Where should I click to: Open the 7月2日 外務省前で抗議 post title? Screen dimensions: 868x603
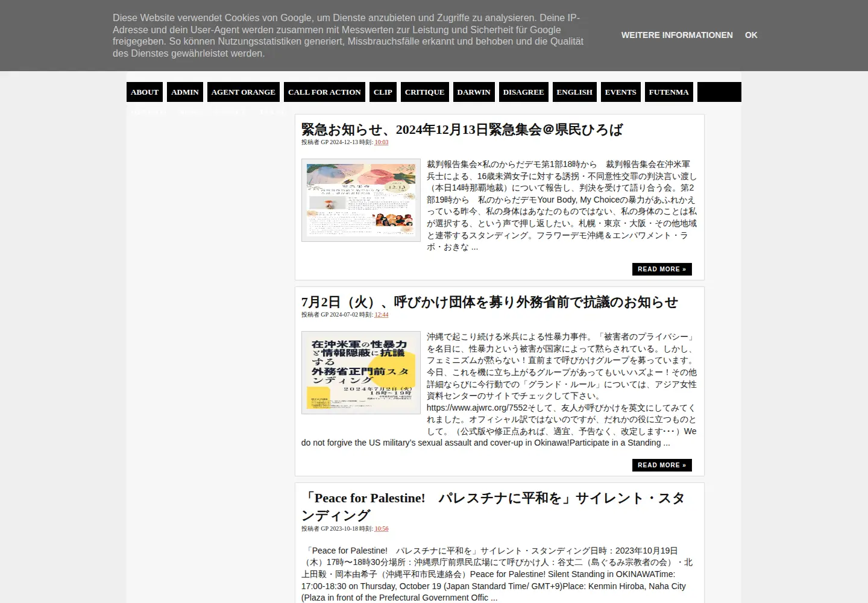pos(489,302)
